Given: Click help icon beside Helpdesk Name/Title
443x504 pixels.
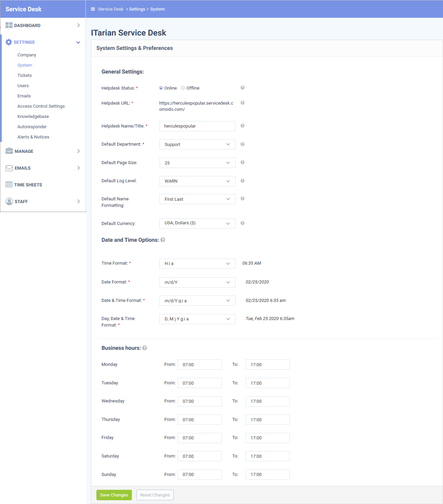Looking at the screenshot, I should (x=242, y=126).
